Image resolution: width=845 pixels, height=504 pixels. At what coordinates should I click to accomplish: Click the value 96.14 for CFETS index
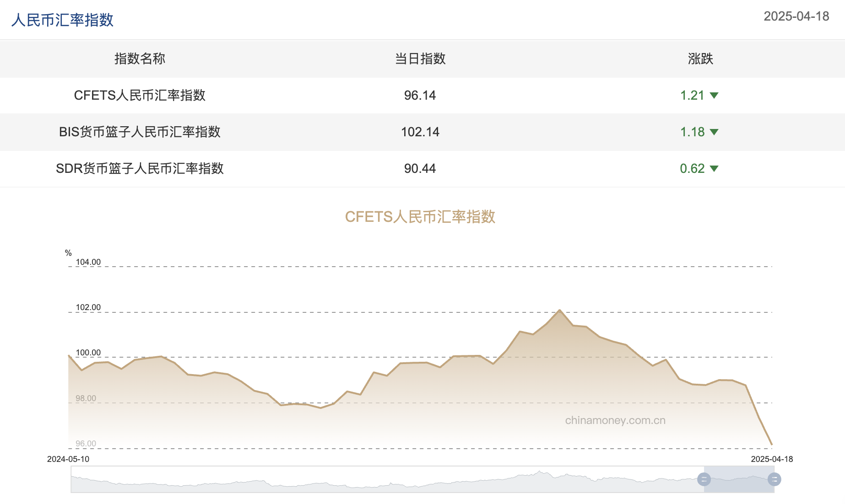click(421, 96)
